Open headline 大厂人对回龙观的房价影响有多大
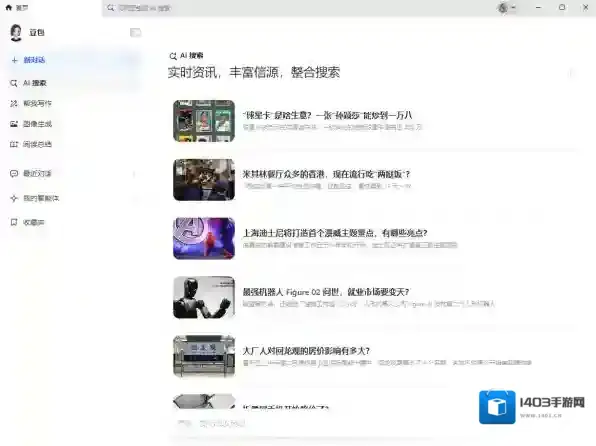Image resolution: width=596 pixels, height=446 pixels. [306, 351]
